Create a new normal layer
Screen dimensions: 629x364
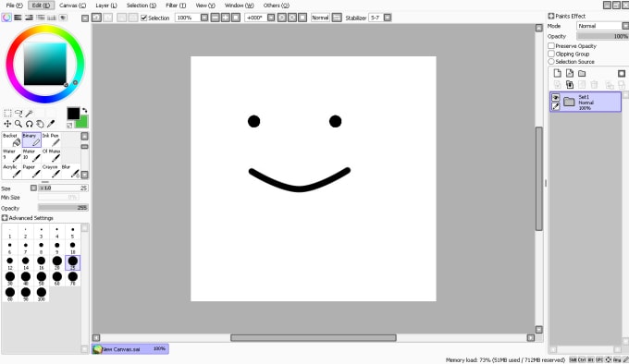tap(557, 73)
